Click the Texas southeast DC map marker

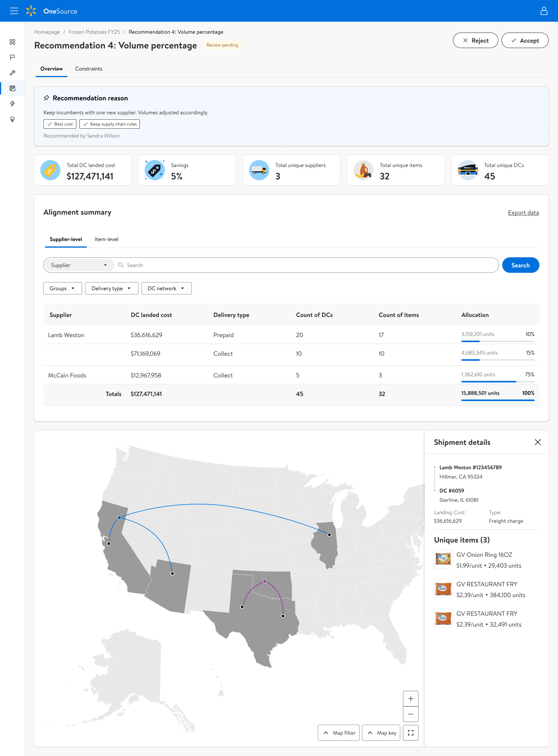point(283,616)
